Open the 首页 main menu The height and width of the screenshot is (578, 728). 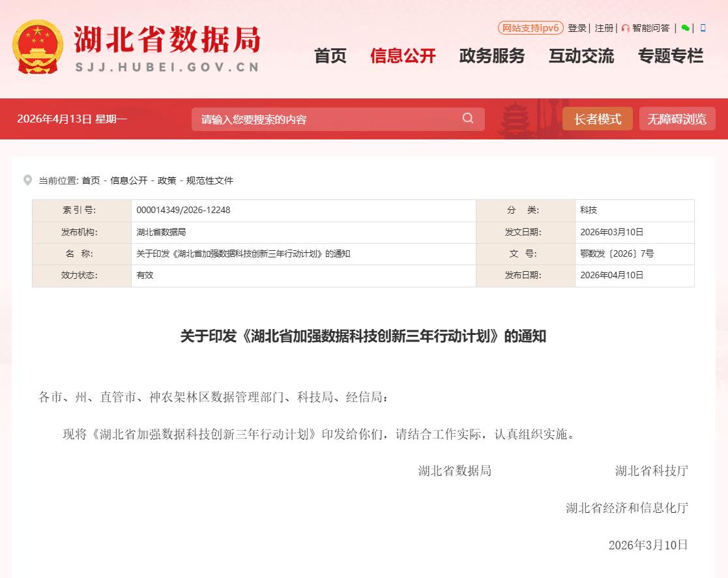pos(330,56)
